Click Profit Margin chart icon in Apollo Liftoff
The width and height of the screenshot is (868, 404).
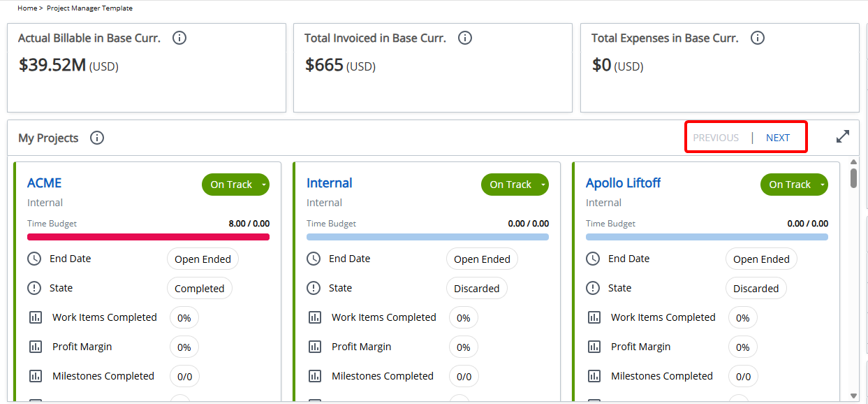point(594,347)
